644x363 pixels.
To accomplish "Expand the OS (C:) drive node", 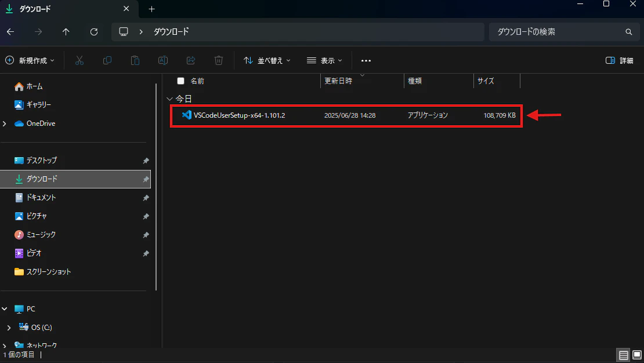I will 9,328.
